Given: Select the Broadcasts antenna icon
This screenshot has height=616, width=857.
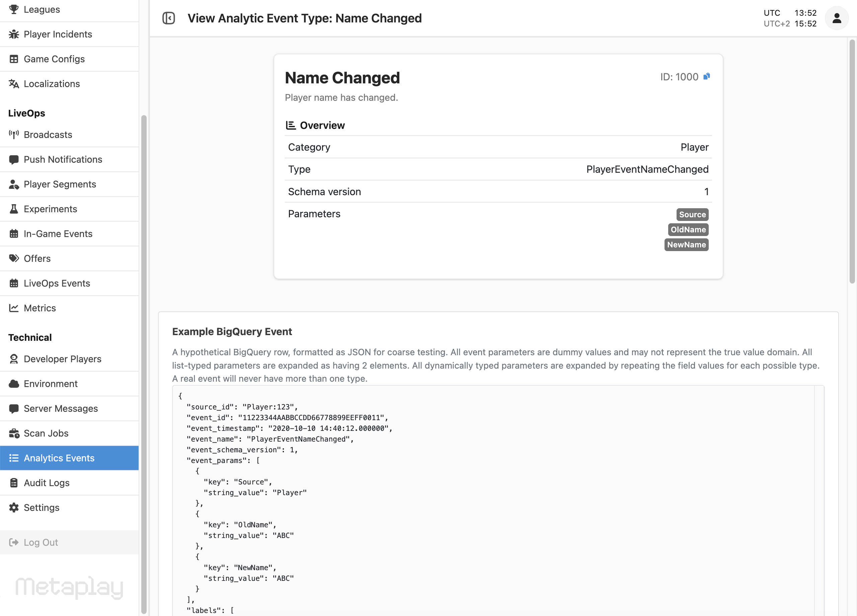Looking at the screenshot, I should click(x=14, y=135).
